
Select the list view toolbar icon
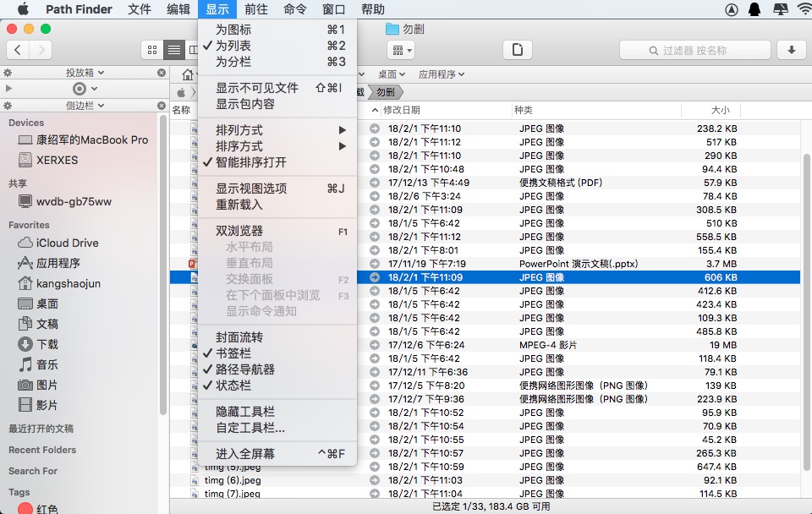click(x=173, y=49)
